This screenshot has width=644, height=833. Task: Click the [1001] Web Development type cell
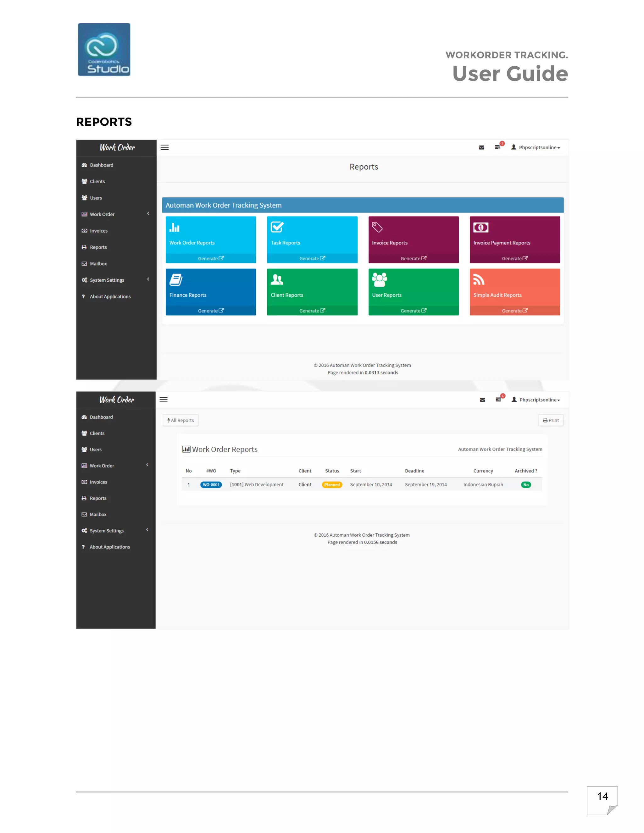(x=257, y=485)
